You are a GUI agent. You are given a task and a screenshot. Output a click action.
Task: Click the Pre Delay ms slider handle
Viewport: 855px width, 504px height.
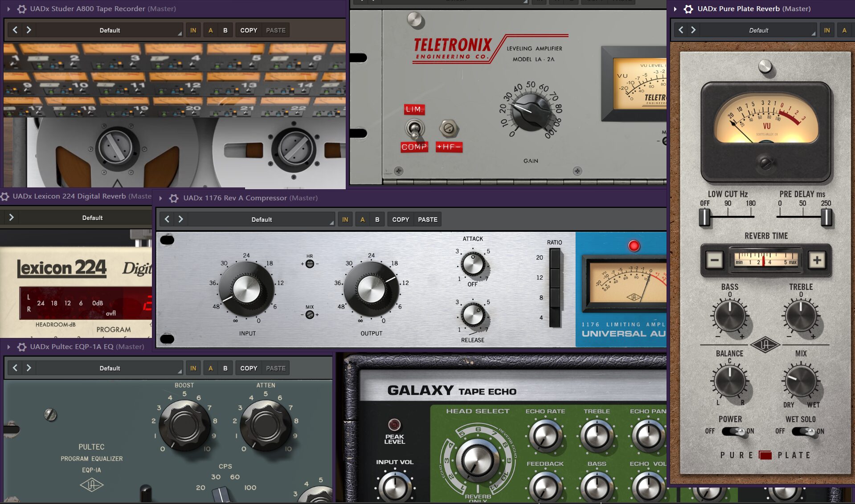point(826,217)
